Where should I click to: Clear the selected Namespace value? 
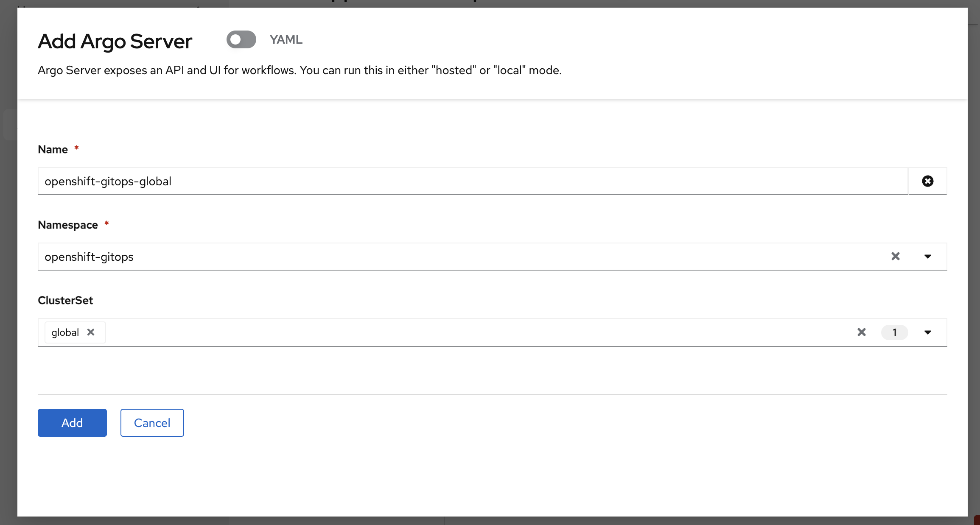[895, 256]
